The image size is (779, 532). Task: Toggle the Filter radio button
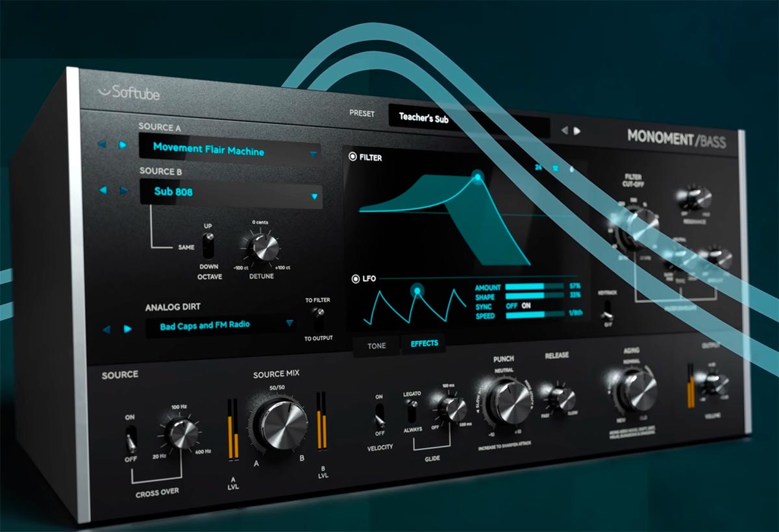[352, 156]
